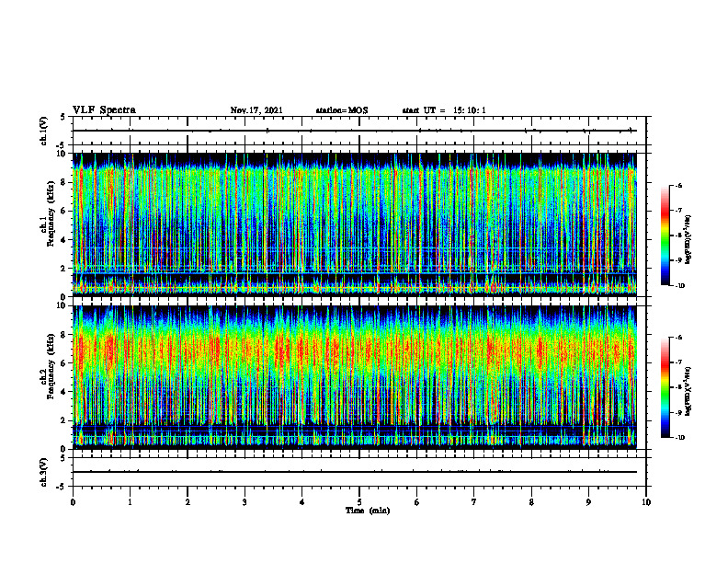The width and height of the screenshot is (728, 563).
Task: Click the ch.1 voltage waveform trace
Action: tap(355, 131)
